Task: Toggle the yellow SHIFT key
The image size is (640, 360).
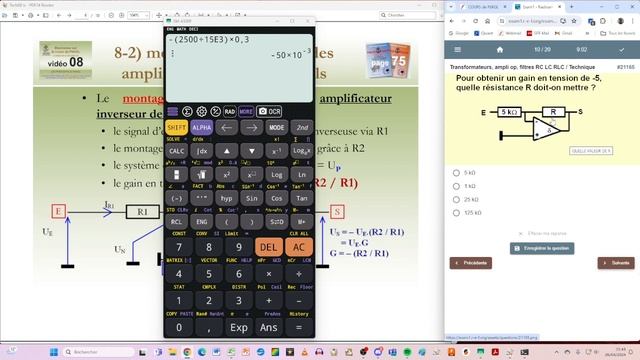Action: [x=176, y=128]
